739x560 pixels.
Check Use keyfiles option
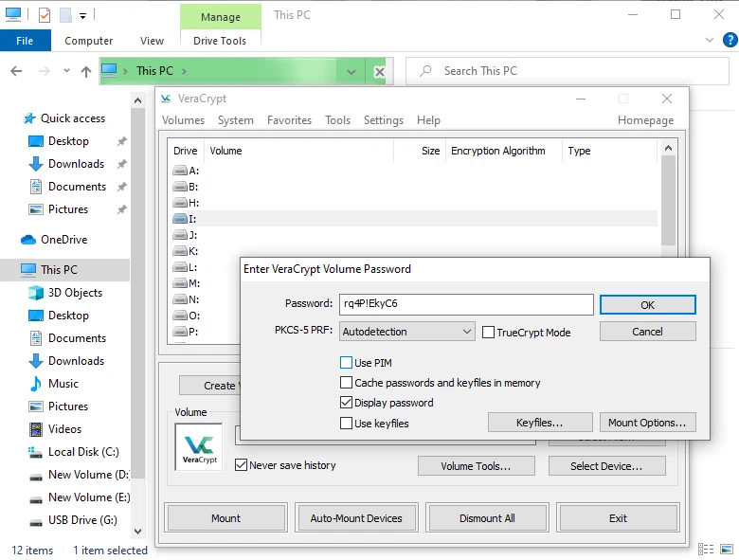(346, 424)
